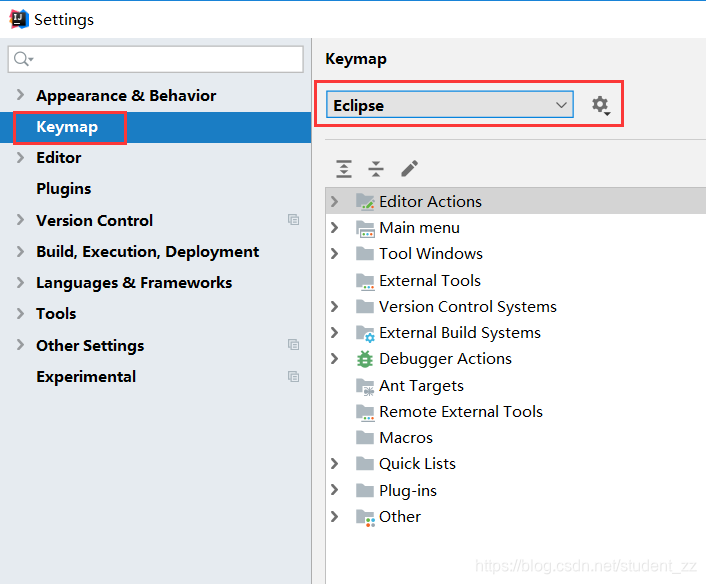Select the Debugger Actions row

click(x=516, y=359)
